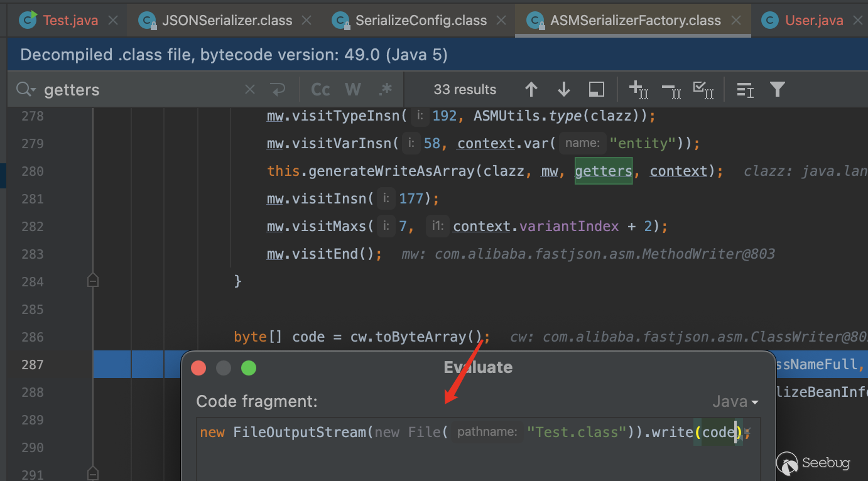Open search results in Find window
This screenshot has width=868, height=481.
pyautogui.click(x=596, y=90)
